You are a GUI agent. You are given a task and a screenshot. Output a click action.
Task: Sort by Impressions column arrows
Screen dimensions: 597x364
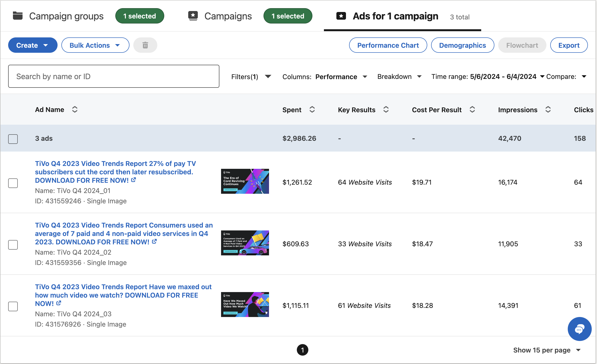coord(548,110)
